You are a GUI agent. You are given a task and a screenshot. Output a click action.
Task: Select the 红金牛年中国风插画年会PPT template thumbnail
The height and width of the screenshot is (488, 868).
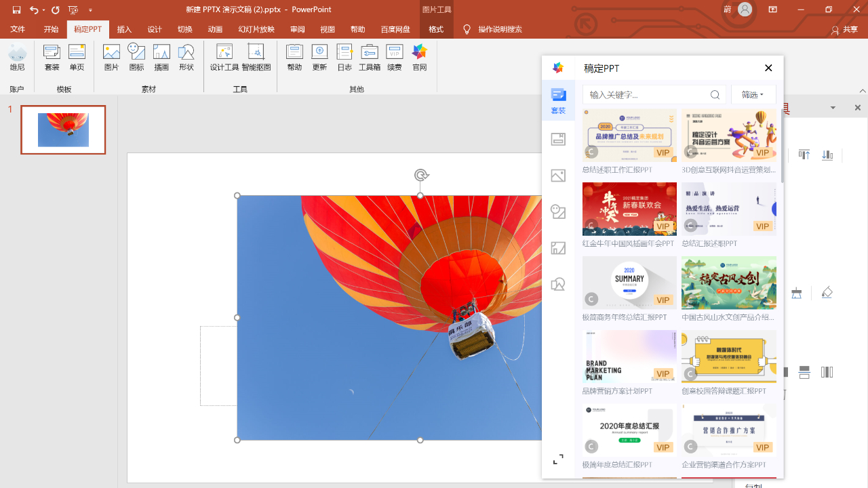(x=629, y=209)
